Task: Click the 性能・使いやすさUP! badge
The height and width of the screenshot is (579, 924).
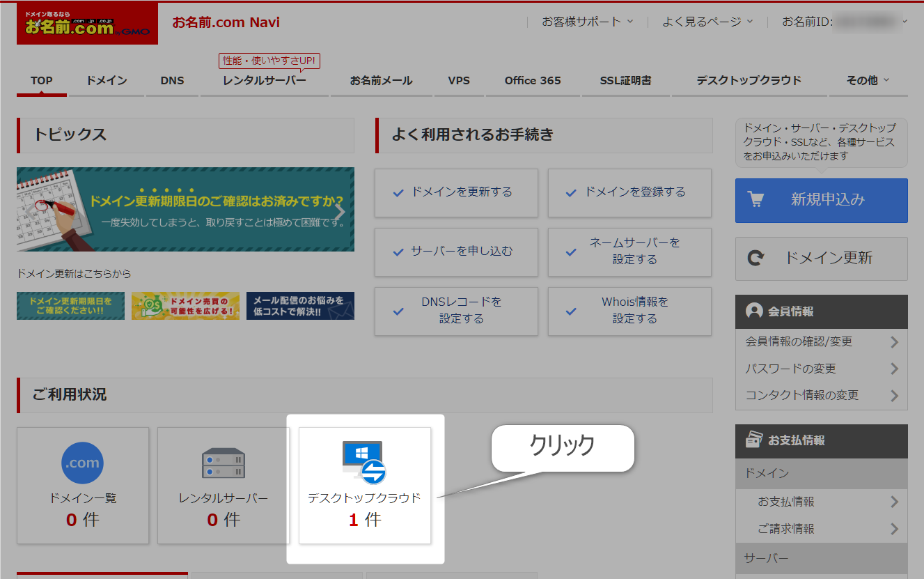Action: tap(269, 61)
